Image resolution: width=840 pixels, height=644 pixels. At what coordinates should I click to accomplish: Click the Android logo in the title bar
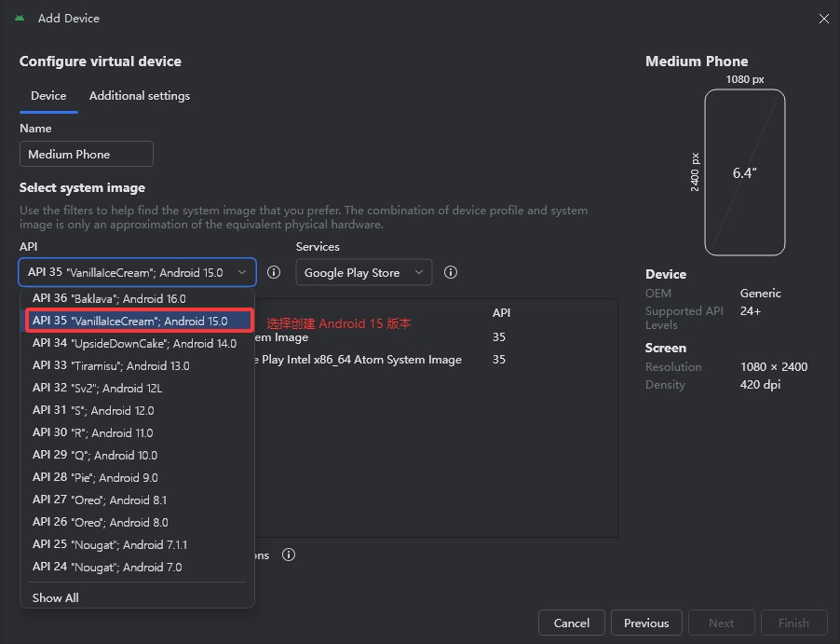[20, 19]
